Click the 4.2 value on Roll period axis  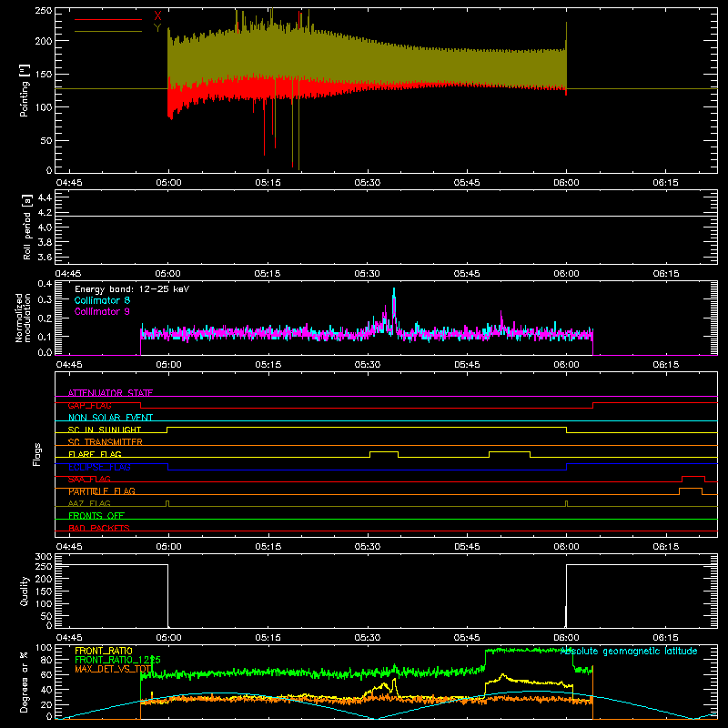point(45,213)
